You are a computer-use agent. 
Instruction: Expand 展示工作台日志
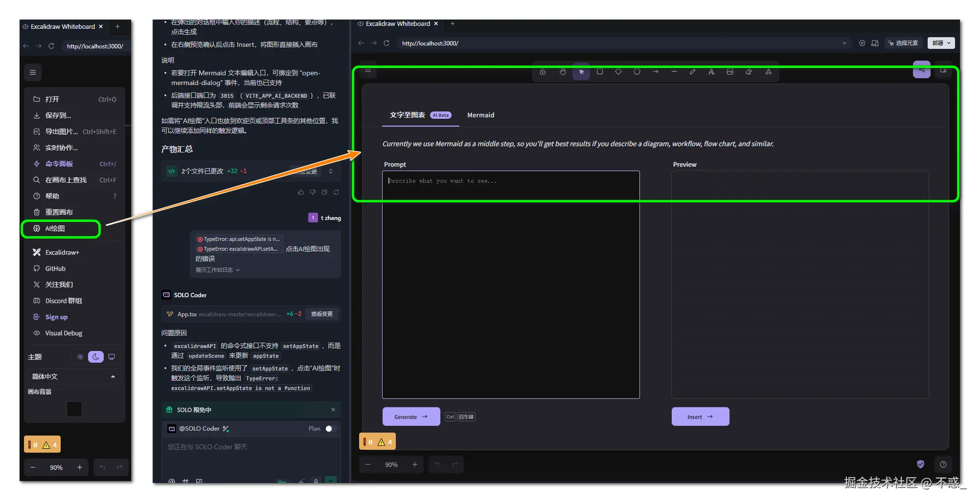pyautogui.click(x=218, y=270)
